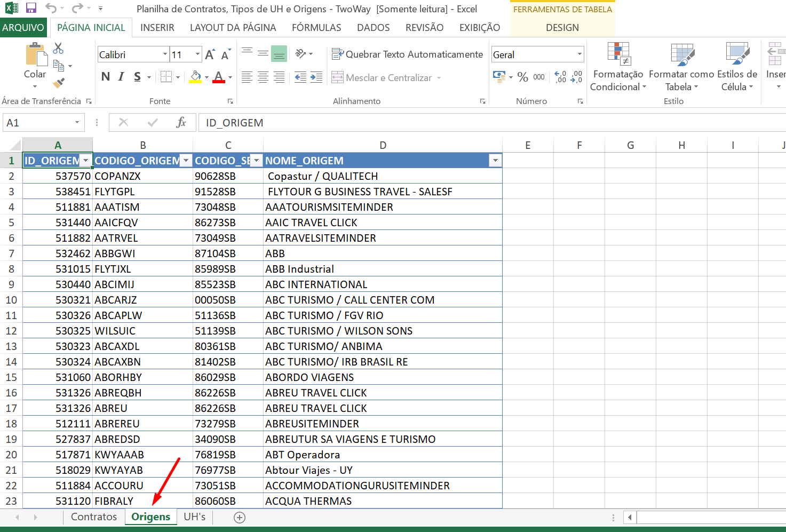This screenshot has height=532, width=786.
Task: Open the Número dialog launcher
Action: point(581,101)
